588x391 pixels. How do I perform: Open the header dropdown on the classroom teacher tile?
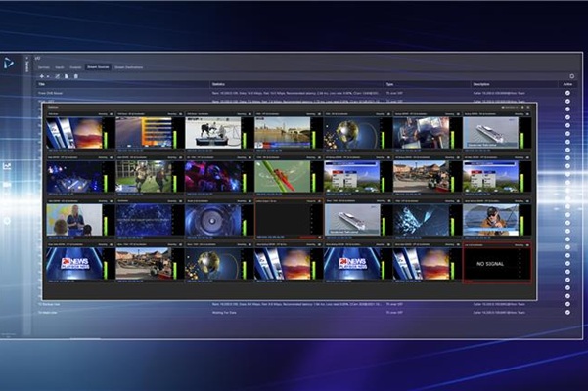click(103, 201)
